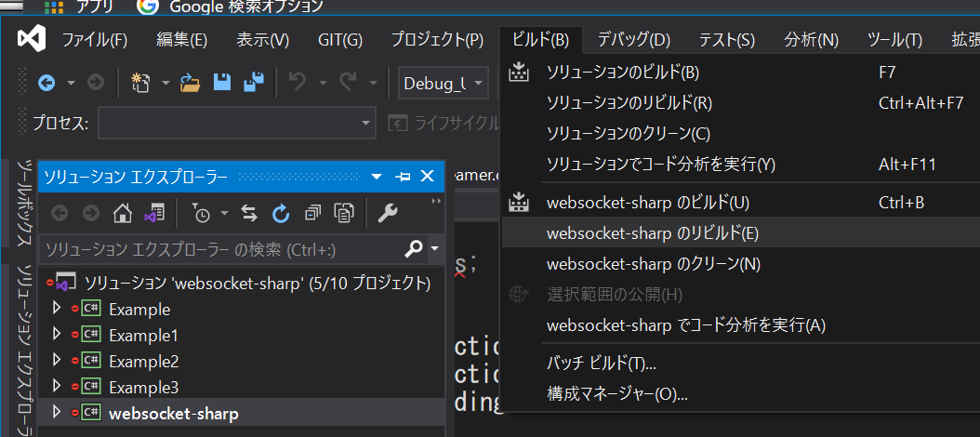Image resolution: width=980 pixels, height=437 pixels.
Task: Click the Navigate Backward arrow icon
Action: point(46,83)
